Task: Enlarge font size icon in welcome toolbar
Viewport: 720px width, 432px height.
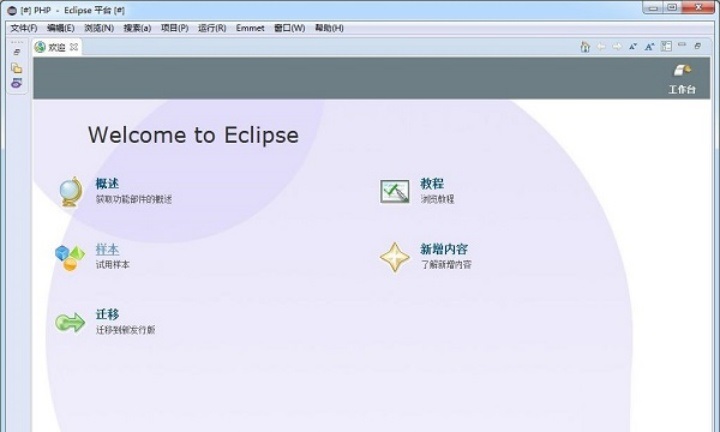Action: coord(649,46)
